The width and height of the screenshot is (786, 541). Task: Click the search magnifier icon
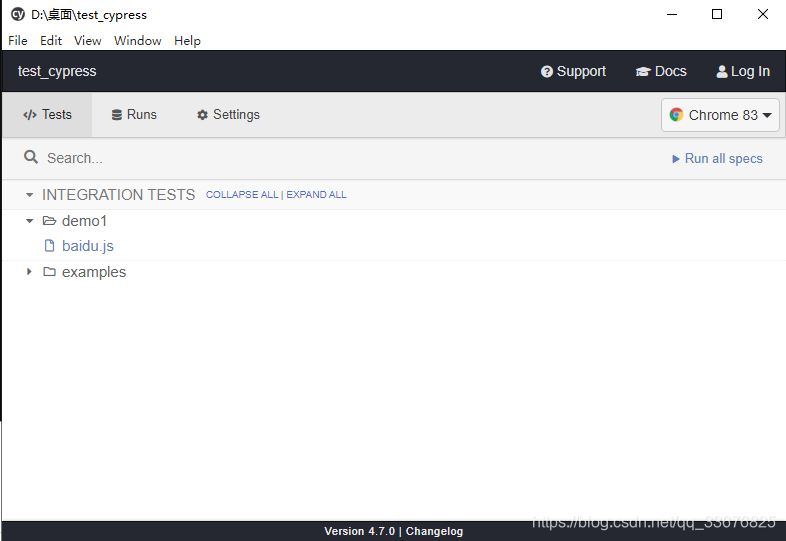(x=31, y=157)
